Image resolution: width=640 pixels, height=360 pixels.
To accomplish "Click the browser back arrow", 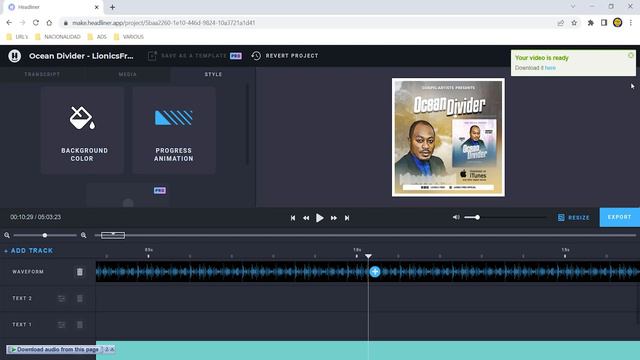I will [x=9, y=23].
